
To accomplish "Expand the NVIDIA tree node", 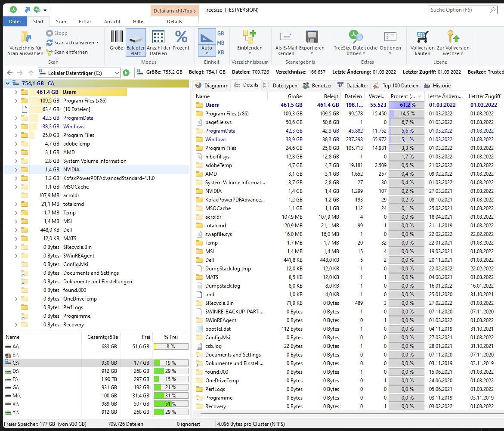I will coord(16,170).
